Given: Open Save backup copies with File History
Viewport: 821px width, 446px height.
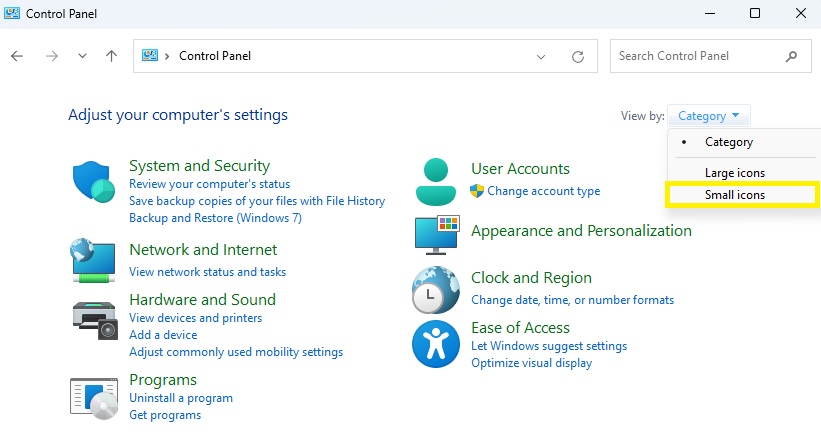Looking at the screenshot, I should [257, 200].
